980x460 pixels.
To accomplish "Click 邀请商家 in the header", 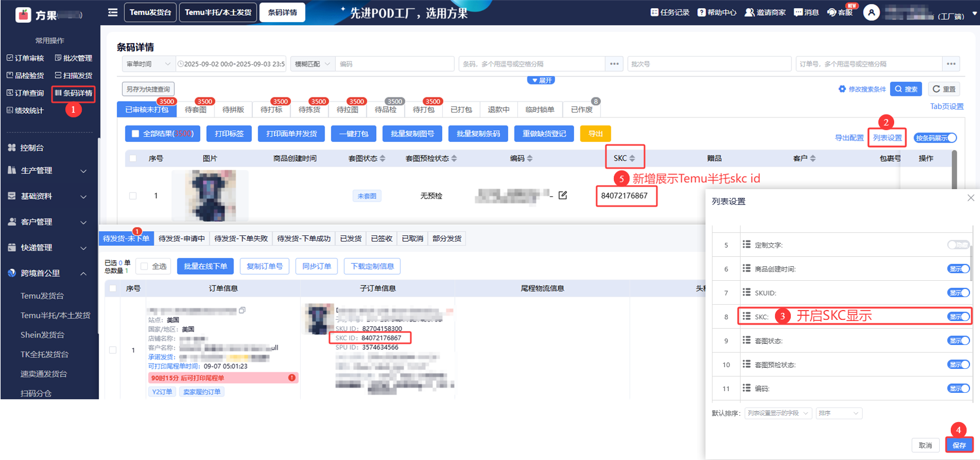I will coord(765,12).
